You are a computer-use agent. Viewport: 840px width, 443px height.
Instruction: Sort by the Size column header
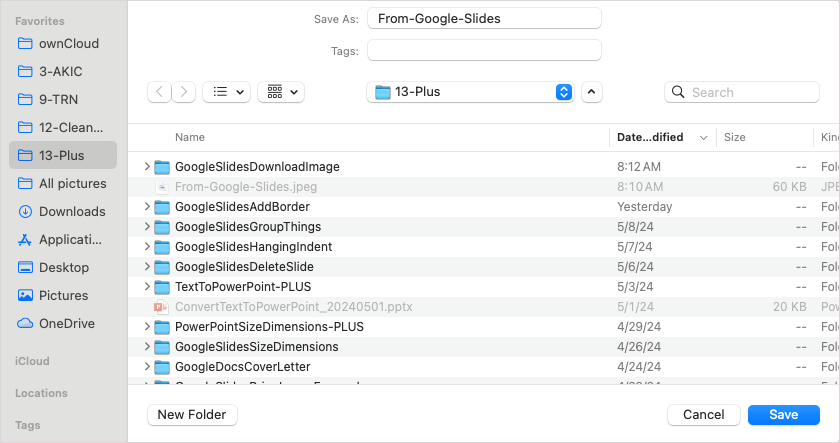coord(734,137)
